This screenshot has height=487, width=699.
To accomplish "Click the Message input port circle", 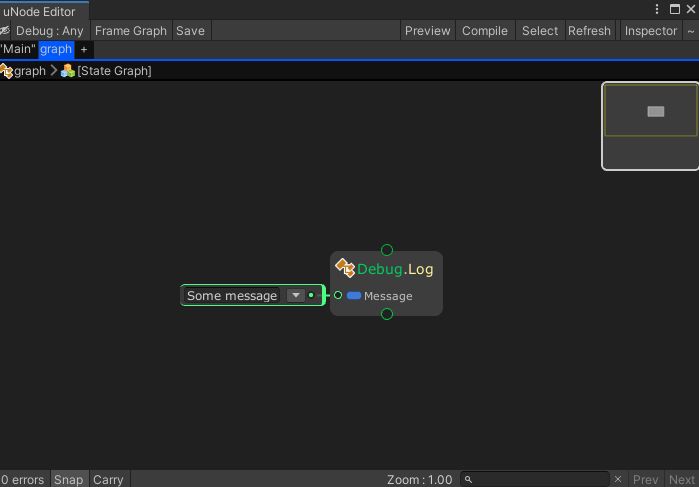I will click(x=338, y=295).
